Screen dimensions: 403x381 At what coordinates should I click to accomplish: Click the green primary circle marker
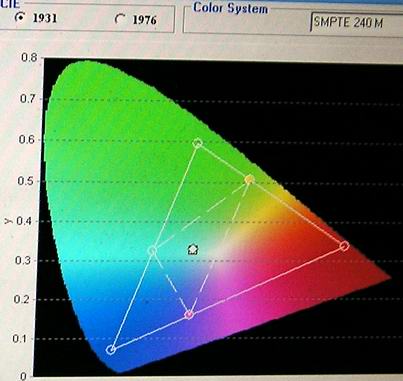click(x=198, y=143)
